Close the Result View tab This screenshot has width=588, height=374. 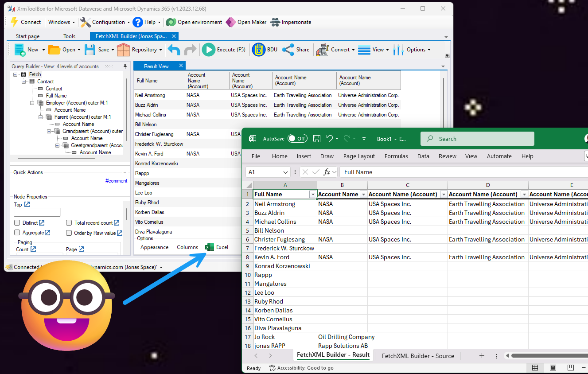point(181,66)
